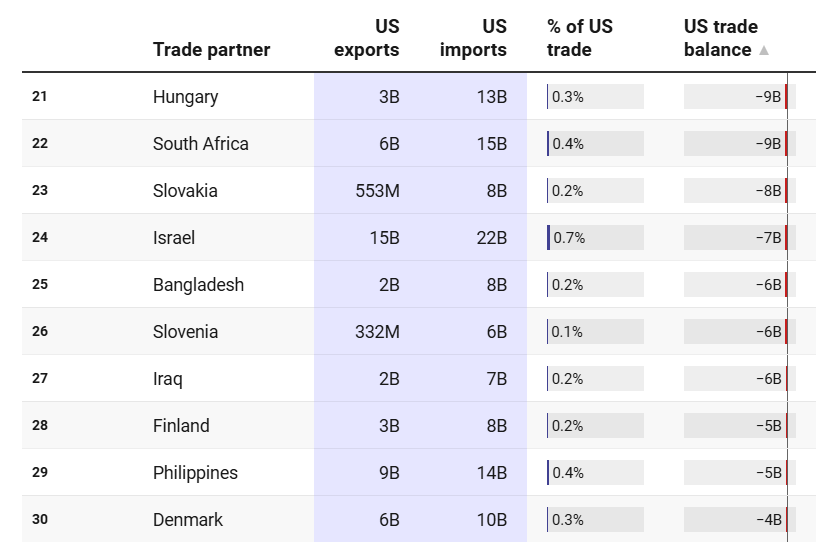Click Denmark in the partner column
823x555 pixels.
188,520
